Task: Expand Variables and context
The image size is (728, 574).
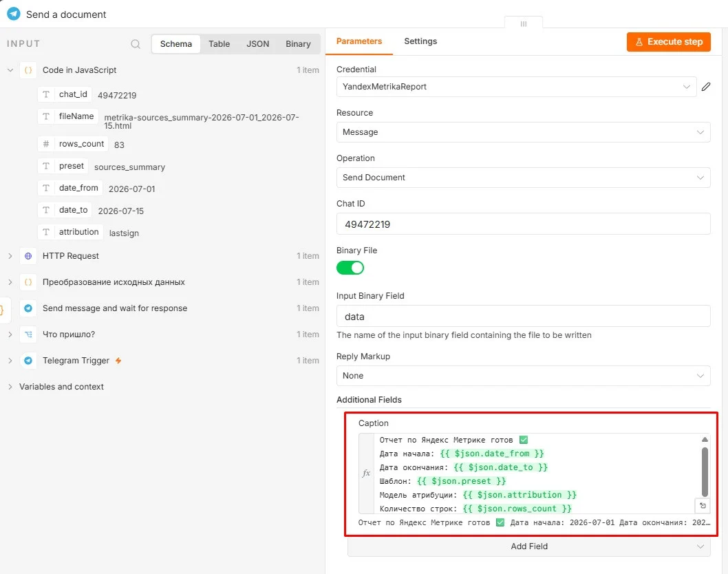Action: 10,386
